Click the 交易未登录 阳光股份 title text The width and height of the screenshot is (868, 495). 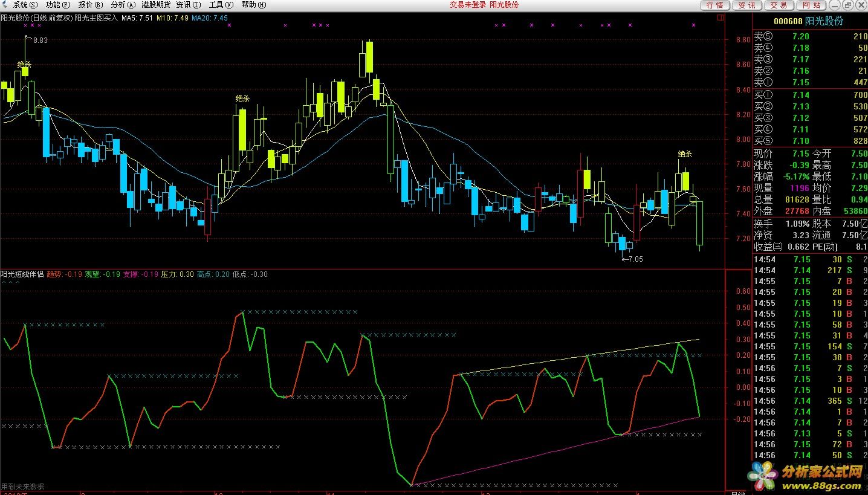point(484,5)
